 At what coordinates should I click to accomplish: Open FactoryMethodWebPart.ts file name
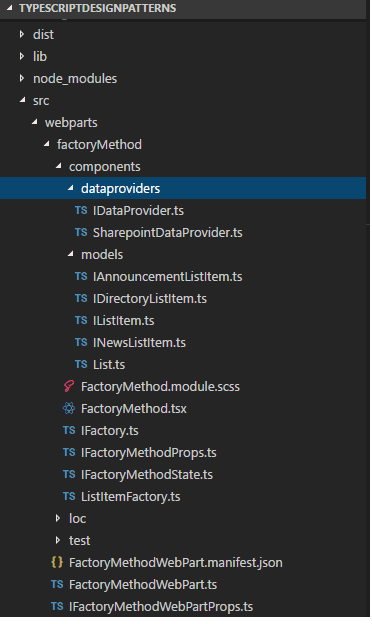coord(143,585)
